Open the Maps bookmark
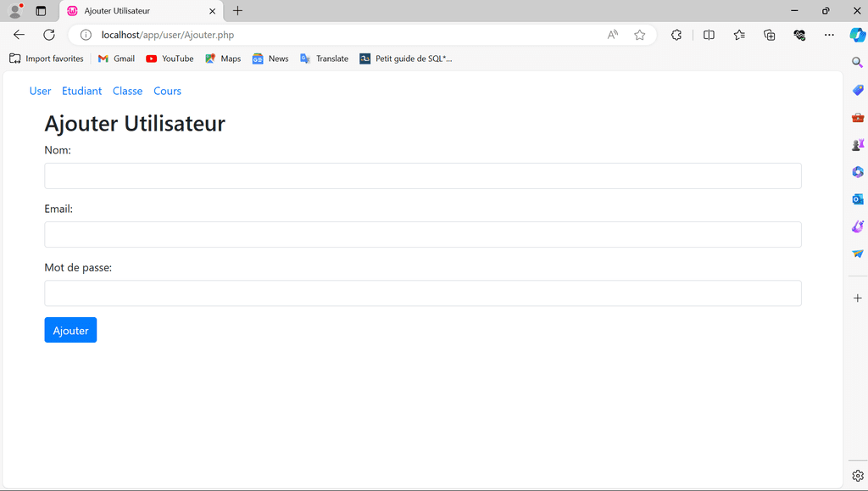This screenshot has width=868, height=491. point(223,59)
